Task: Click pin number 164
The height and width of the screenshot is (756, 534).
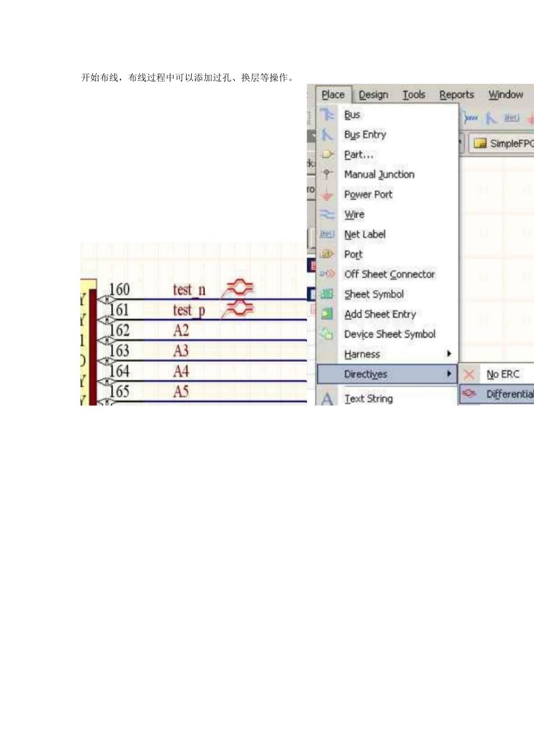Action: [119, 371]
